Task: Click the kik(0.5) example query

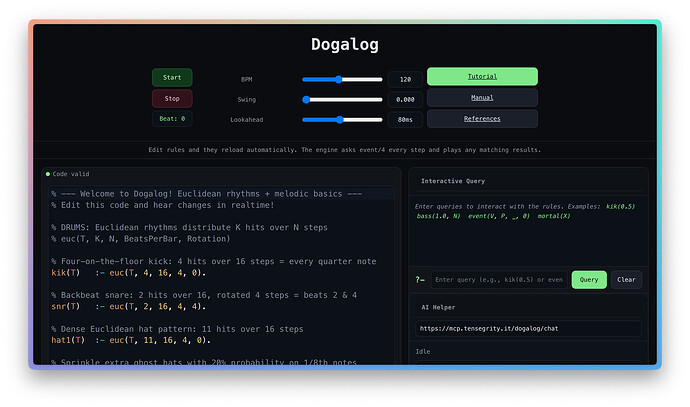Action: click(x=626, y=205)
